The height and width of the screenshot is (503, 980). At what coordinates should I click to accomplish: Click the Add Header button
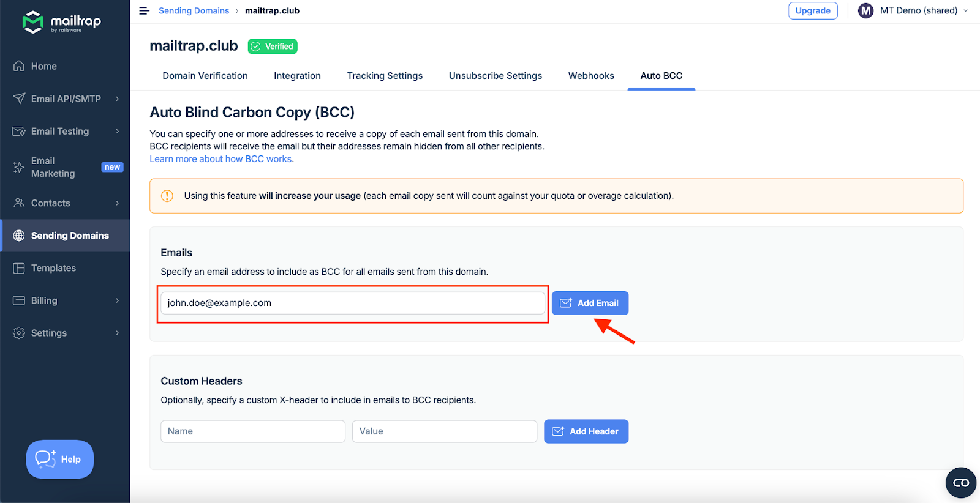[x=586, y=431]
